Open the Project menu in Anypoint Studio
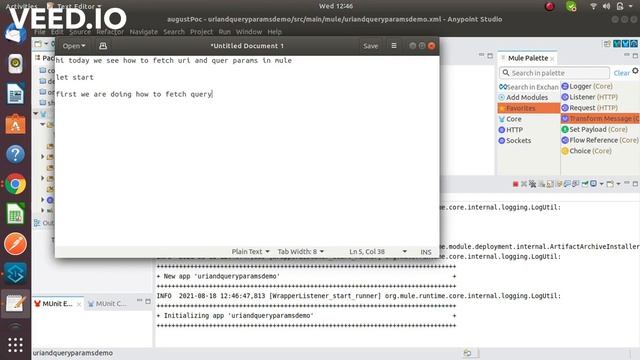This screenshot has width=640, height=360. pyautogui.click(x=201, y=32)
